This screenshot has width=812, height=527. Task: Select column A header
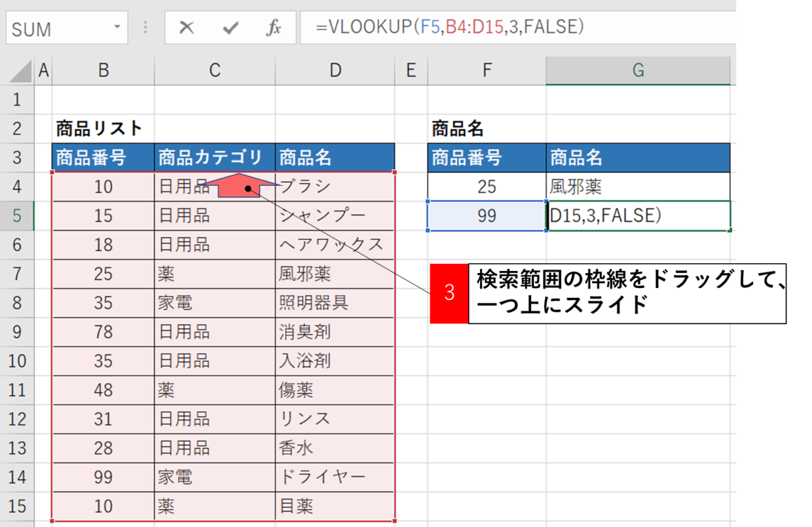(x=43, y=71)
